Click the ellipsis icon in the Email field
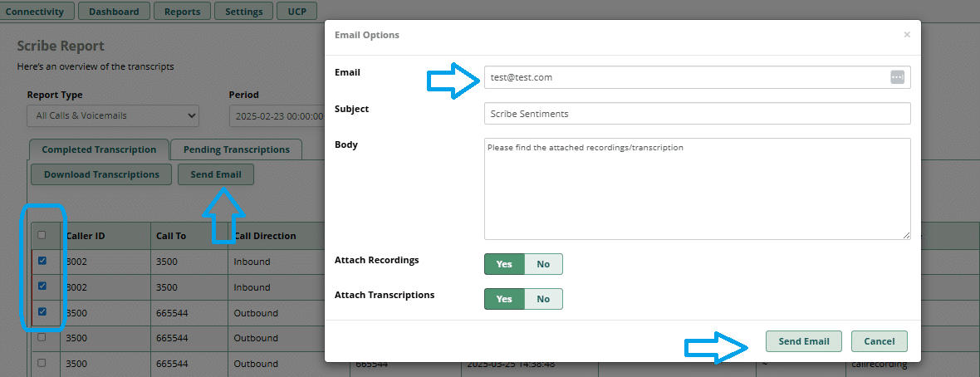This screenshot has width=980, height=377. tap(897, 77)
